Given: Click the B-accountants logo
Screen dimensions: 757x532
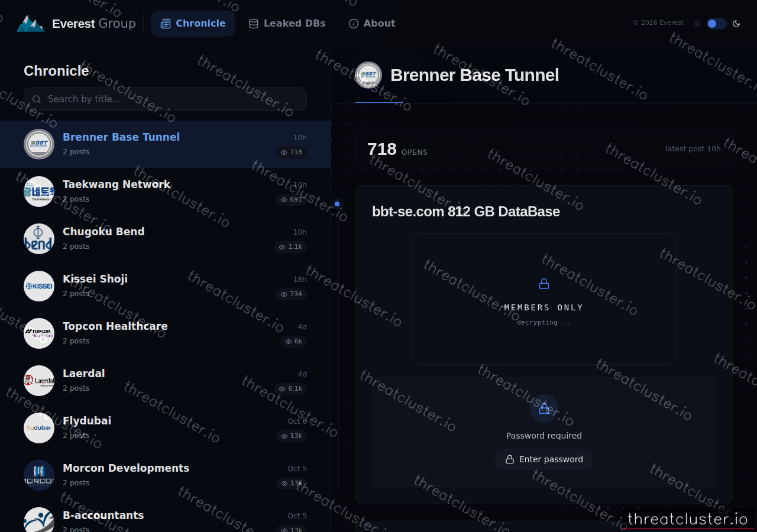Looking at the screenshot, I should click(x=39, y=520).
